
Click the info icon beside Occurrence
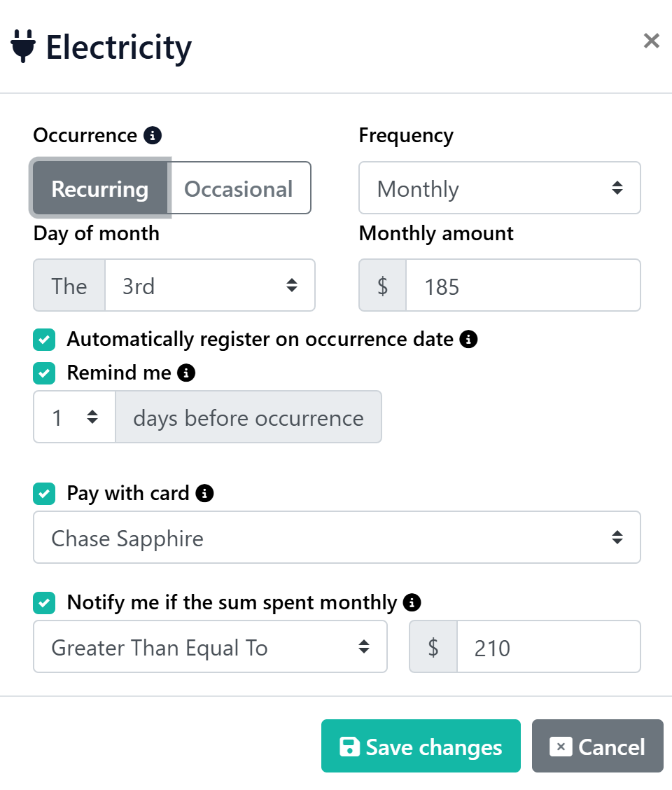click(x=153, y=135)
